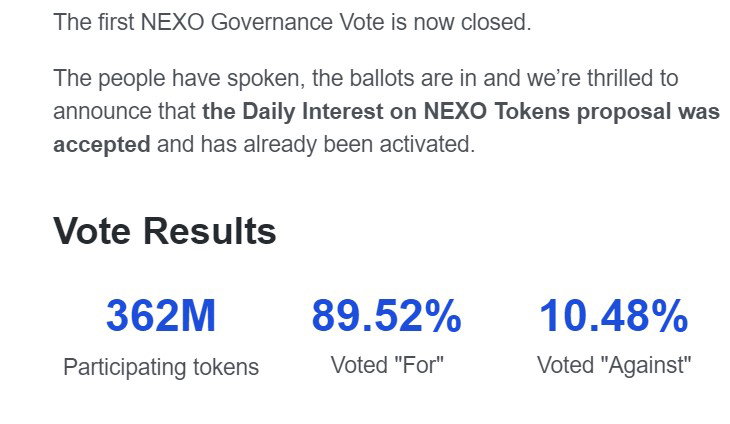Select the 362M participating tokens figure
This screenshot has height=424, width=730.
161,316
